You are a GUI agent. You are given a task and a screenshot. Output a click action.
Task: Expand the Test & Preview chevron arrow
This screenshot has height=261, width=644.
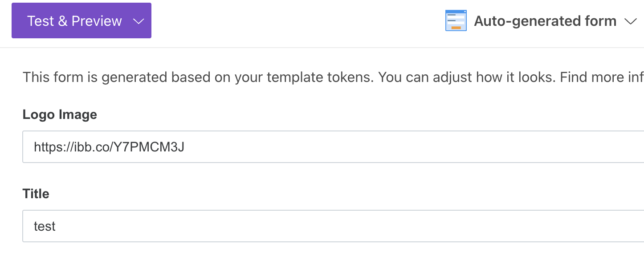tap(139, 21)
